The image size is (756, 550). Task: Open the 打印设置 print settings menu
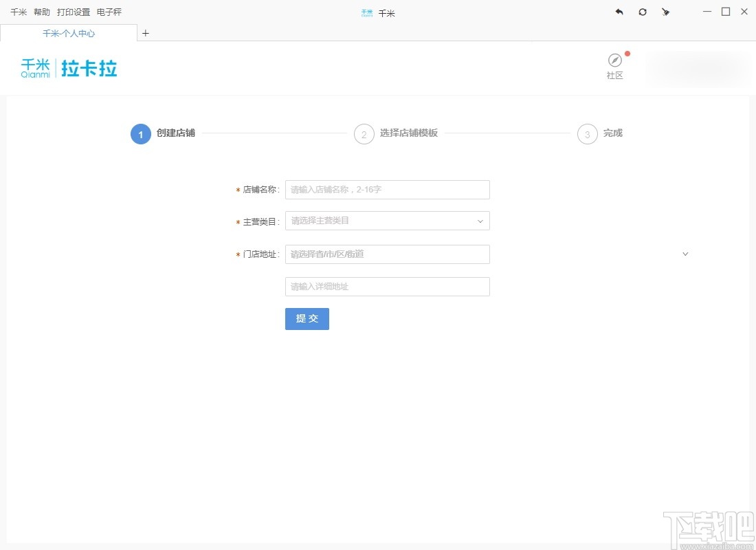(x=74, y=12)
